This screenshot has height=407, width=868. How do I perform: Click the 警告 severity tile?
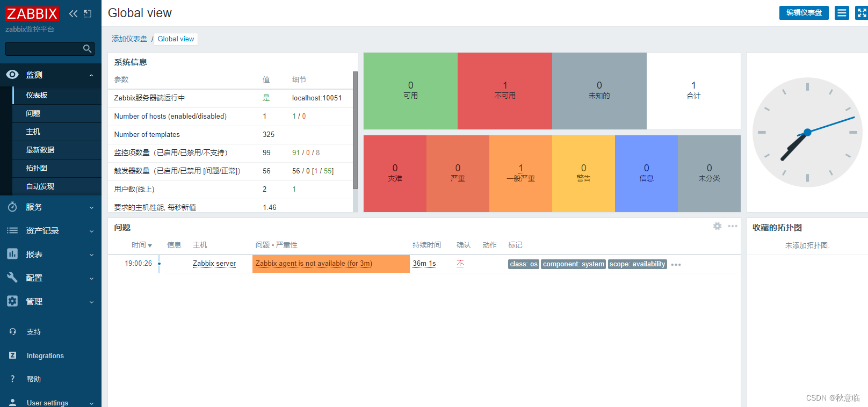click(x=583, y=173)
